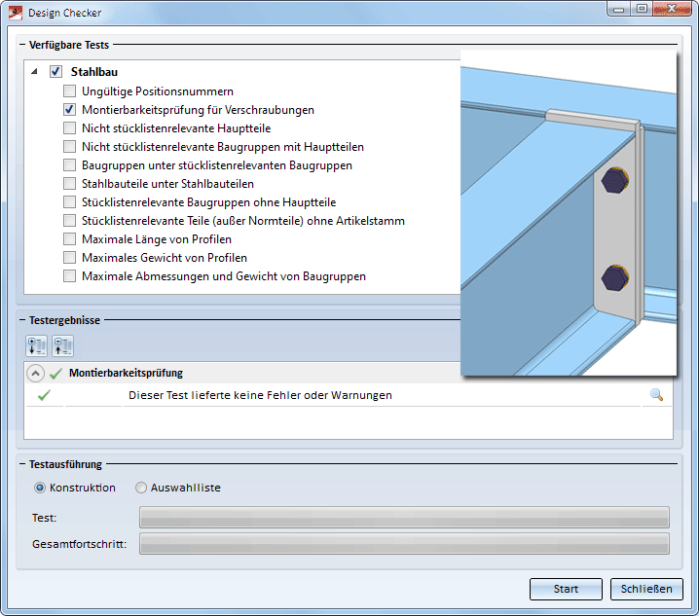Collapse the Testergebnisse section

[x=22, y=320]
